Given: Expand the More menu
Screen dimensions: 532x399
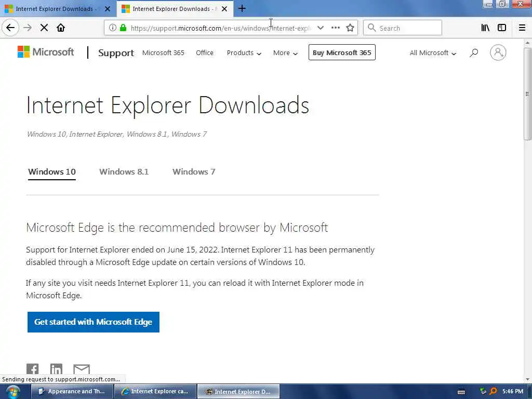Looking at the screenshot, I should click(x=285, y=53).
